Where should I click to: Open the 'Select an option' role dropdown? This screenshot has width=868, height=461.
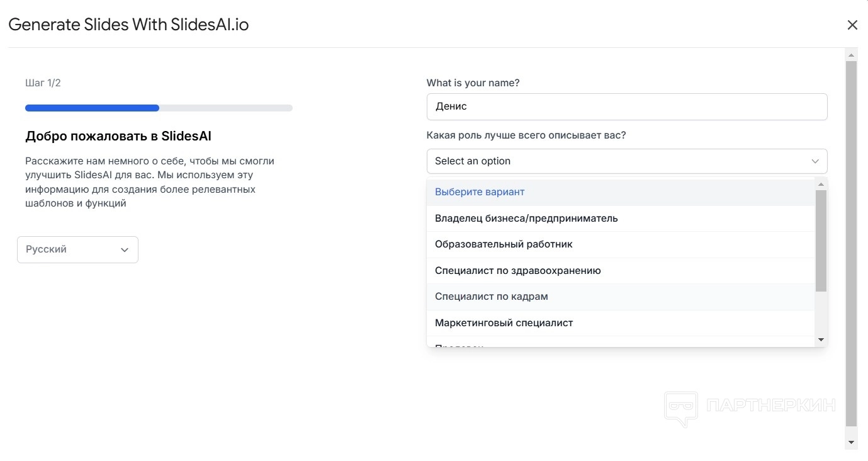(617, 161)
